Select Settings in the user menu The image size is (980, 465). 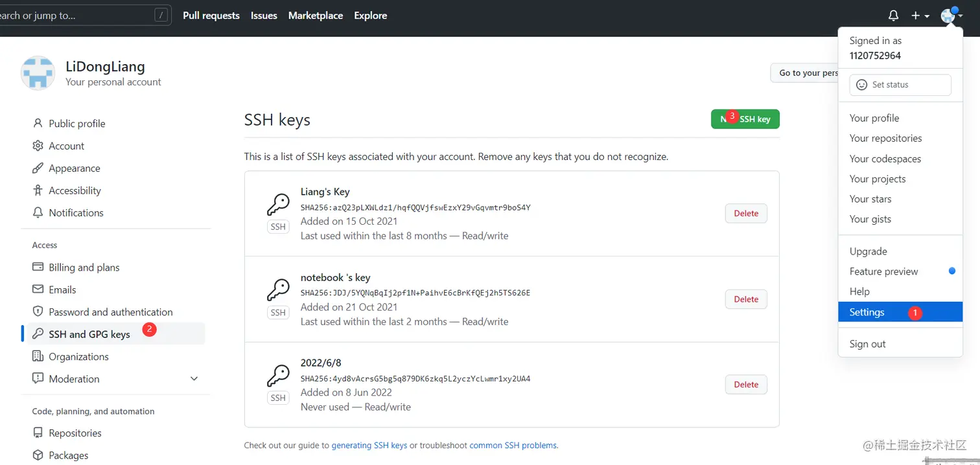(x=867, y=312)
